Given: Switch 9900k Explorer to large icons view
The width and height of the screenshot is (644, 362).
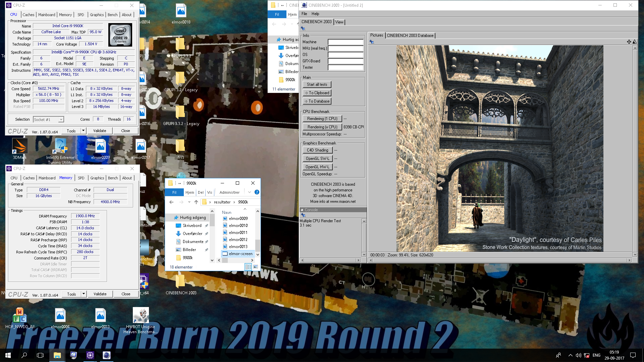Looking at the screenshot, I should (x=256, y=267).
